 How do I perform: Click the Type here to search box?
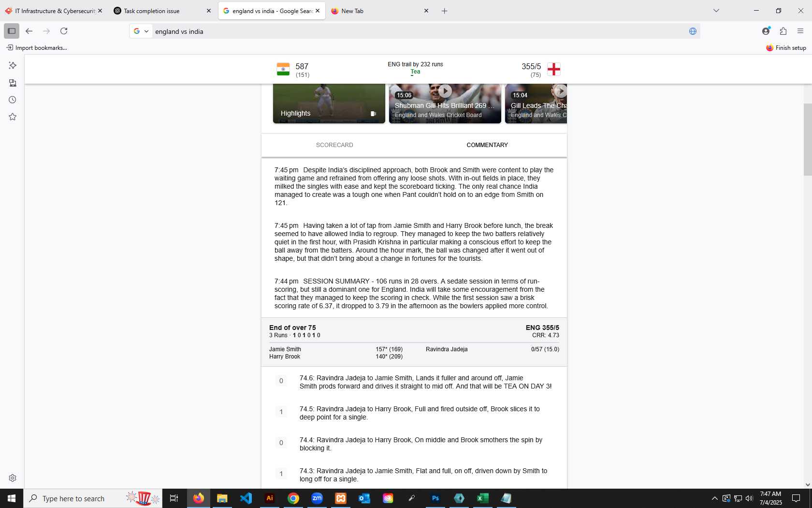[93, 498]
